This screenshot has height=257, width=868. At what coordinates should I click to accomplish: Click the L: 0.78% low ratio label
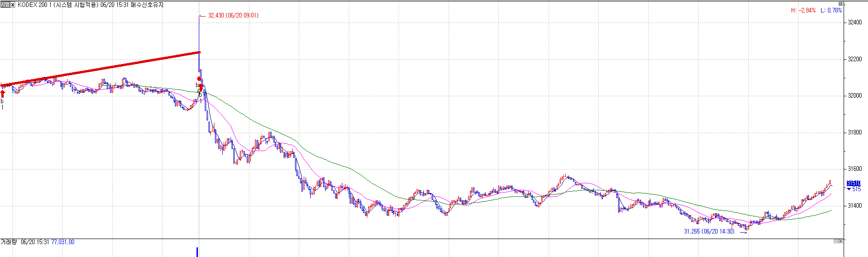pyautogui.click(x=831, y=10)
